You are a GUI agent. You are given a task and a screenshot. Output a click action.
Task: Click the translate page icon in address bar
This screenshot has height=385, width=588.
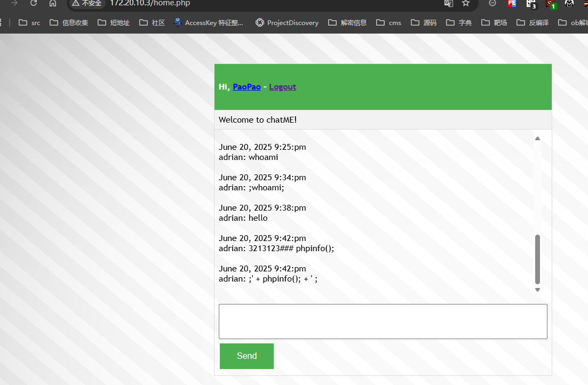448,3
